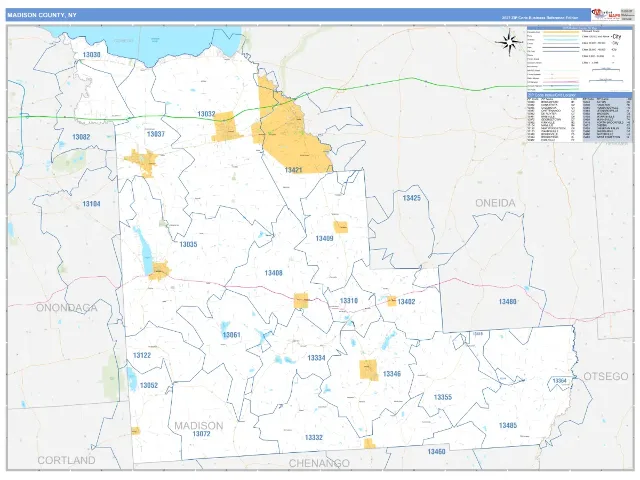Select ZIP code label 13408
640x480 pixels.
coord(273,273)
